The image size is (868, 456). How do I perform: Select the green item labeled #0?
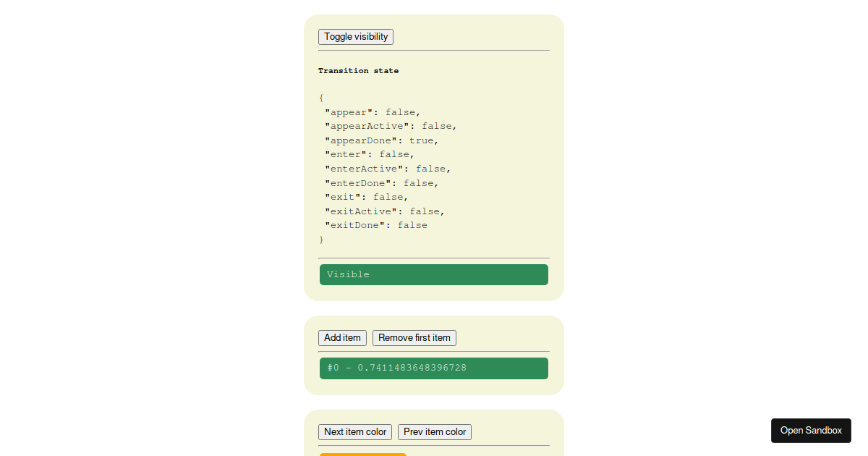pos(433,368)
